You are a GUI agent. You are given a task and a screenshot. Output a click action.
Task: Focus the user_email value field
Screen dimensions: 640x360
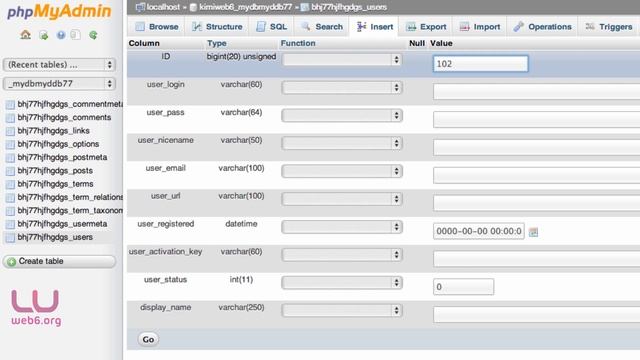point(536,175)
